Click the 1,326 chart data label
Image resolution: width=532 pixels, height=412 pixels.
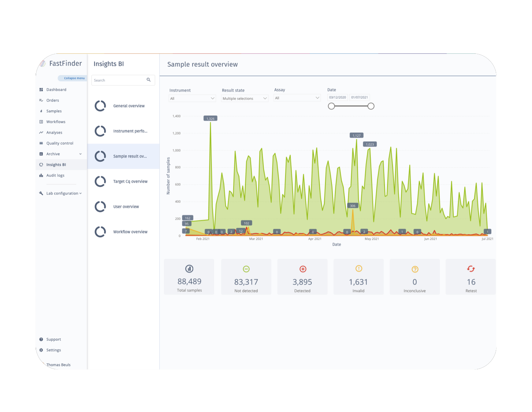(x=210, y=119)
